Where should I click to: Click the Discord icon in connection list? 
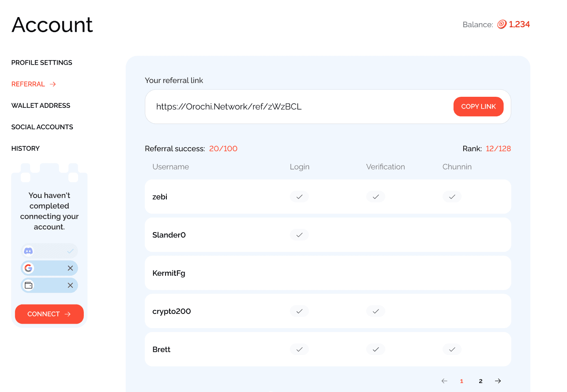28,251
